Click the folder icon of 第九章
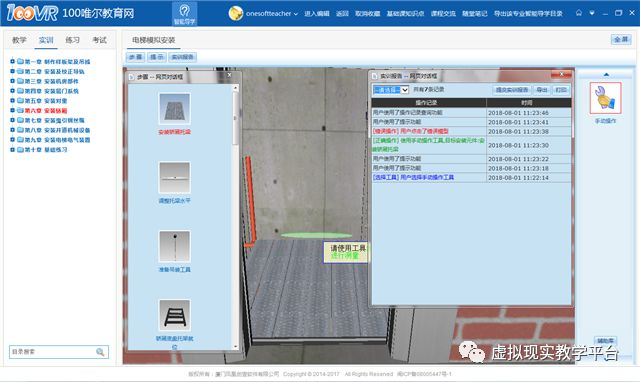 (x=20, y=140)
